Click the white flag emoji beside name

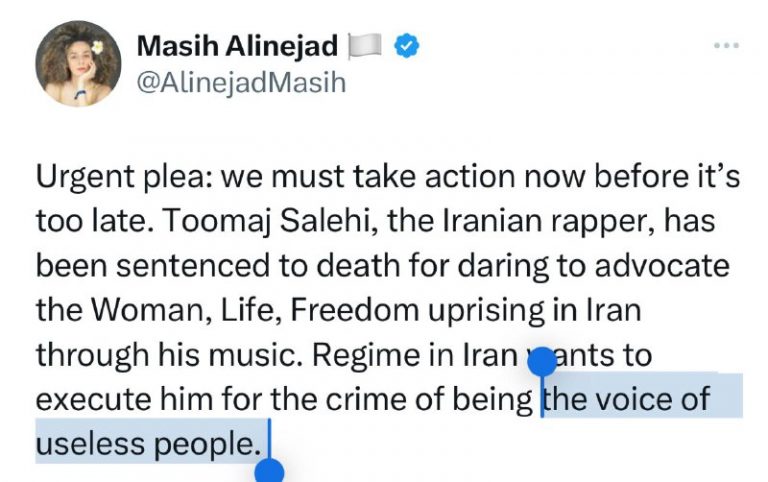pos(365,46)
